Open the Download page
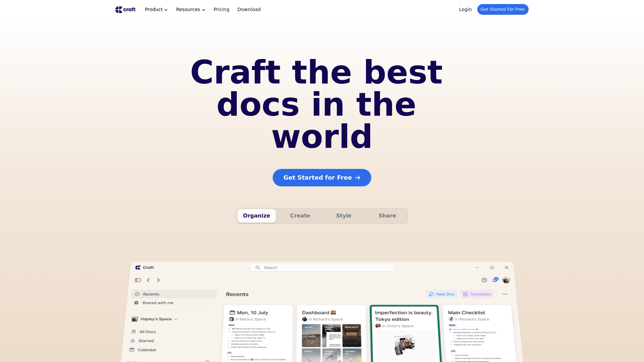 (x=249, y=9)
